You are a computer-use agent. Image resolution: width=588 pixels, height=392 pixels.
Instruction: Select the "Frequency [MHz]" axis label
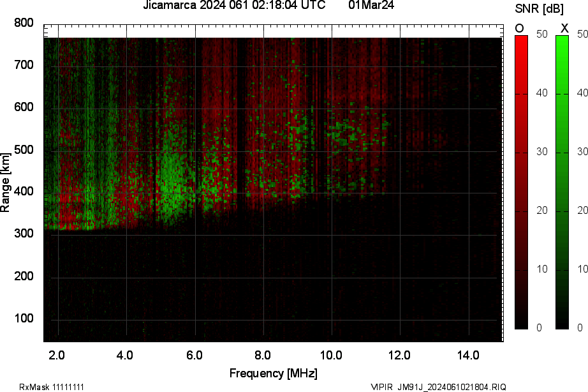click(273, 373)
